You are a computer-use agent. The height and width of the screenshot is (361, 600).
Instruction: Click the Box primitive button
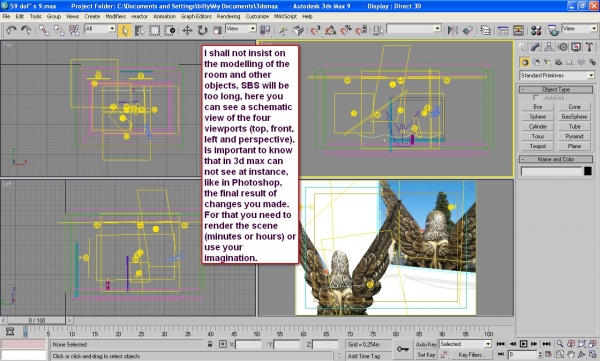[538, 107]
